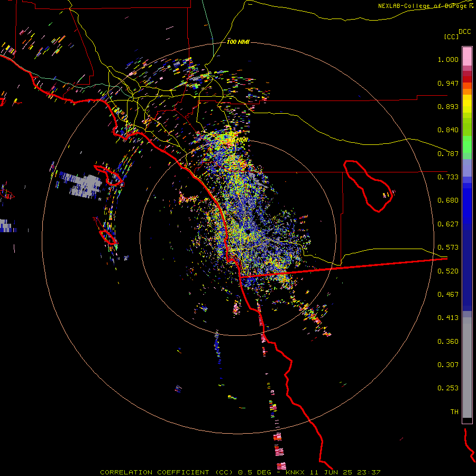Click the 0.893 scale value
The width and height of the screenshot is (476, 476).
(x=448, y=106)
